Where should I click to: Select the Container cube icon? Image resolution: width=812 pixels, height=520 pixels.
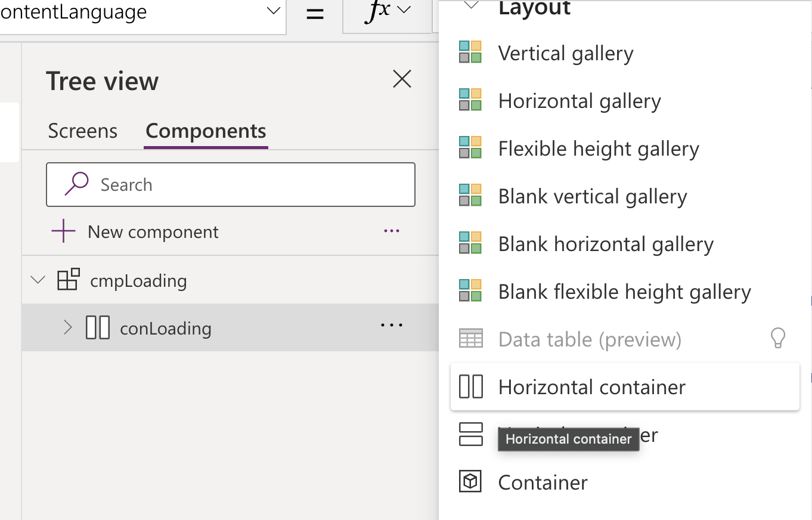coord(471,482)
